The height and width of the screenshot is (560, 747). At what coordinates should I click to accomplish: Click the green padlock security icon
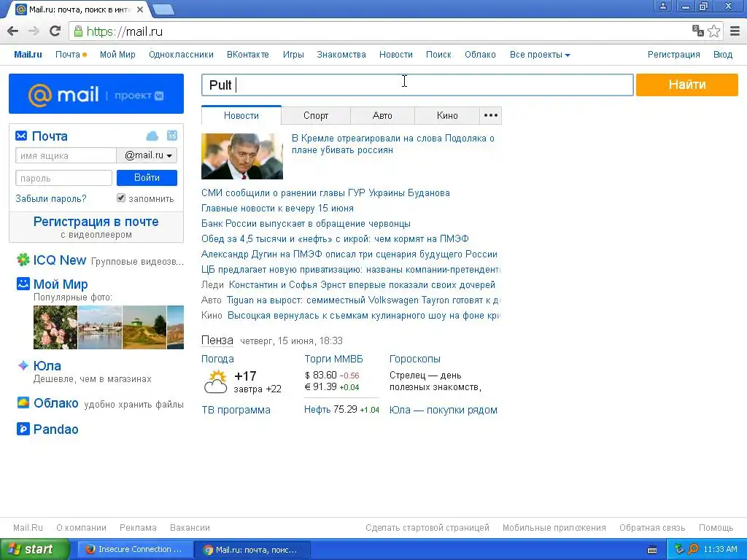(x=78, y=31)
